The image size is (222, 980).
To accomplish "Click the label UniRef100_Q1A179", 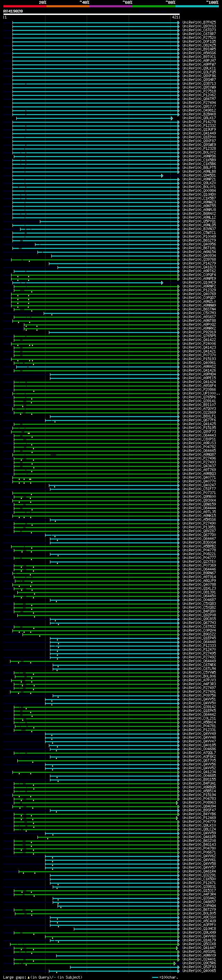I will click(x=199, y=940).
